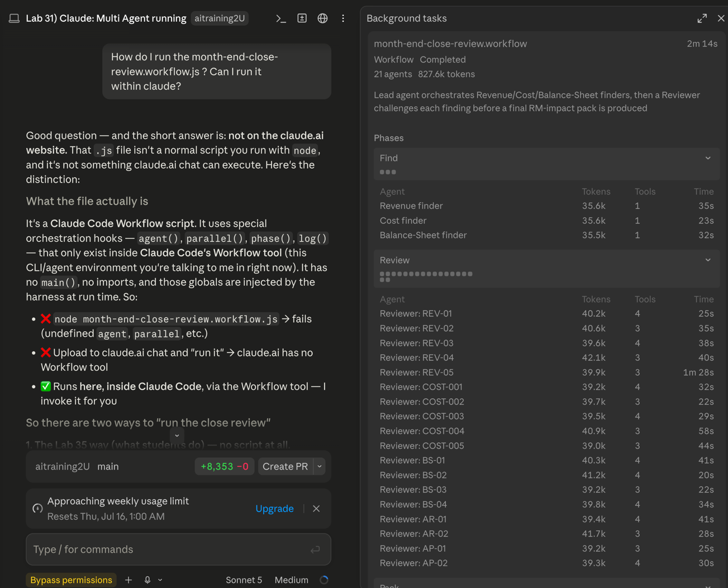The image size is (728, 588).
Task: Click the usage limit gauge icon
Action: 37,509
